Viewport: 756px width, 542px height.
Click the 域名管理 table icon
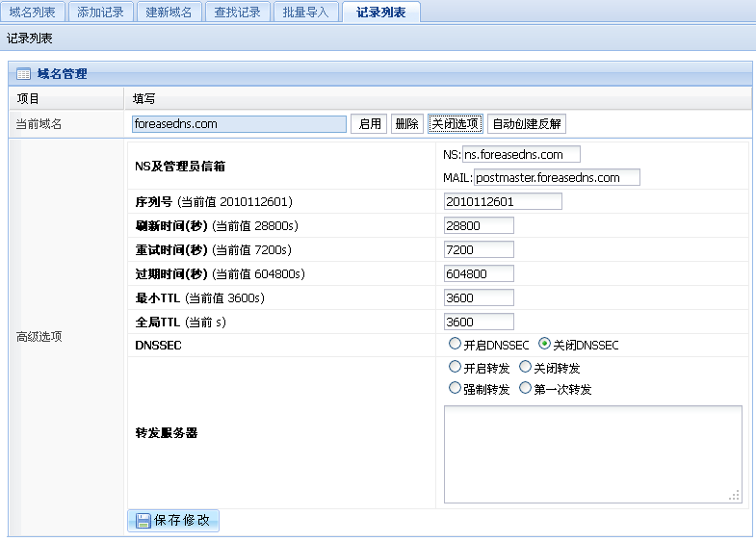[x=23, y=74]
